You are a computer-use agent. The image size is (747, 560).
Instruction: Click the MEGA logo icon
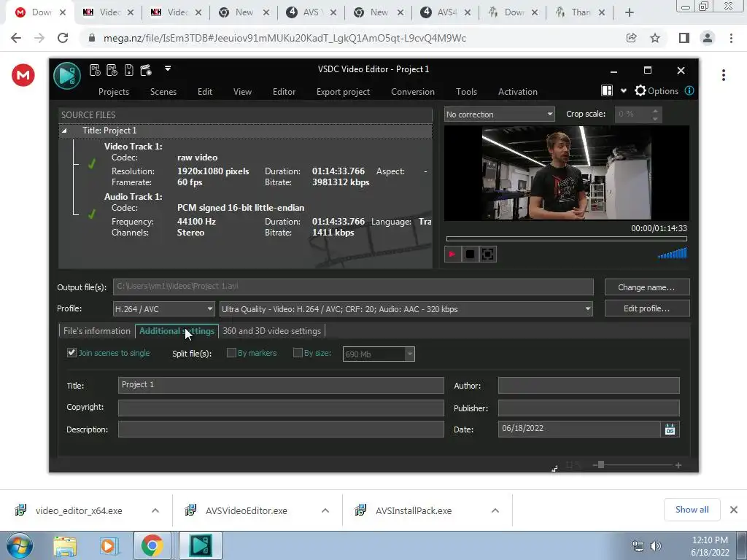click(x=23, y=75)
